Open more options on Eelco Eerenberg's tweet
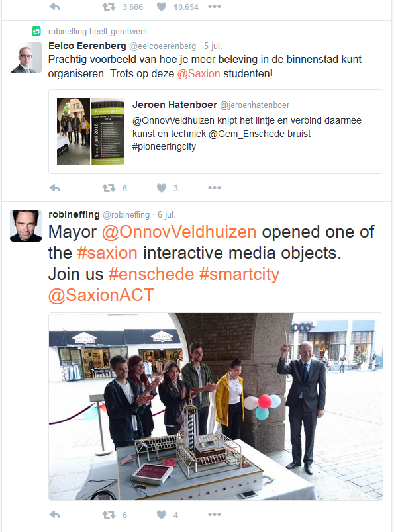Screen dimensions: 394x532 coord(215,188)
